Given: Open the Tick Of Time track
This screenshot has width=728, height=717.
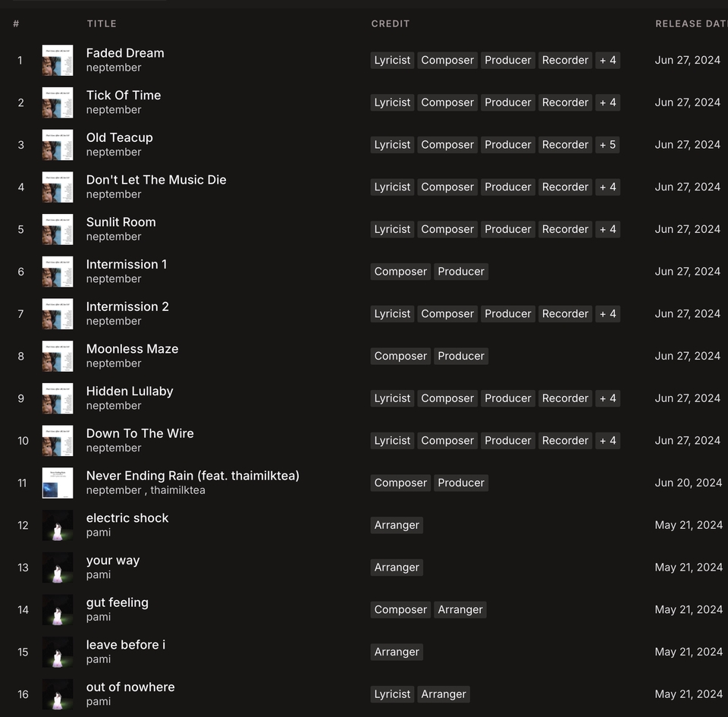Looking at the screenshot, I should click(x=124, y=95).
